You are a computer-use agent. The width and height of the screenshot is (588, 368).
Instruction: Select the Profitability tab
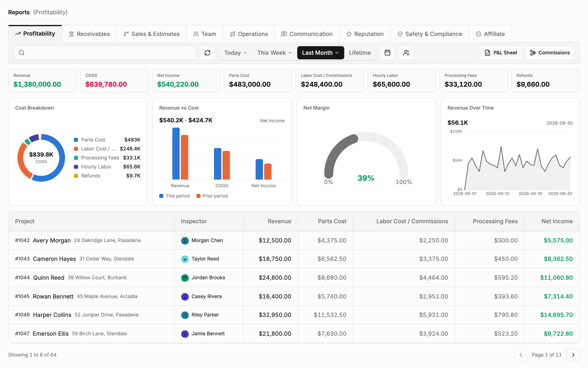pyautogui.click(x=35, y=34)
